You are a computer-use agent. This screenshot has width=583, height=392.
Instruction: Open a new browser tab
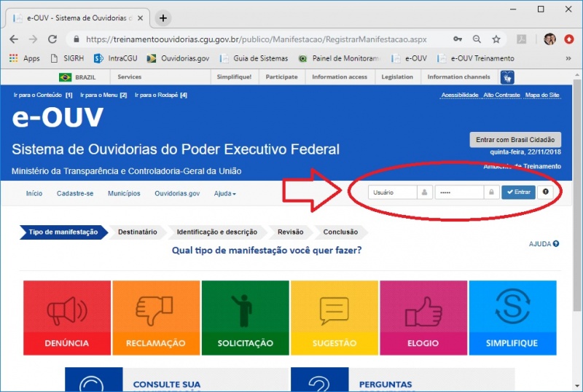[163, 18]
